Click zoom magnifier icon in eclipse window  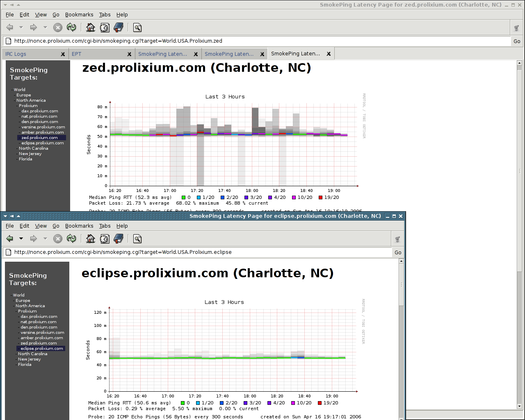pos(137,239)
